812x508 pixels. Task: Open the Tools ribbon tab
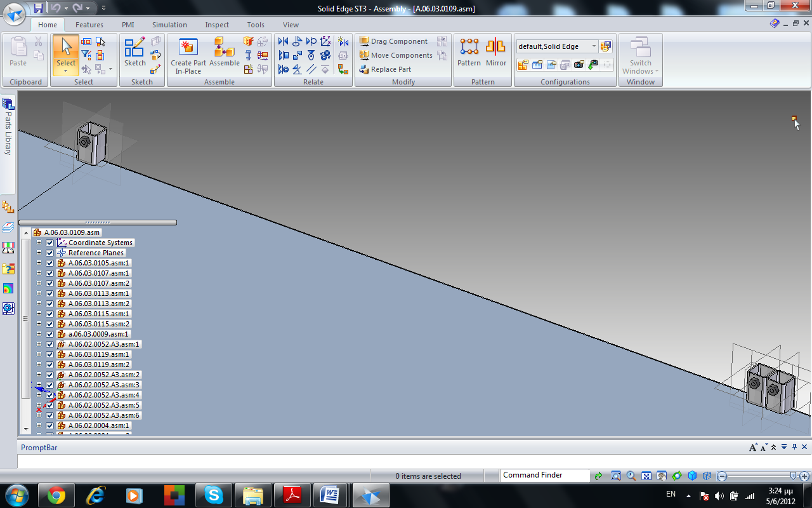256,25
